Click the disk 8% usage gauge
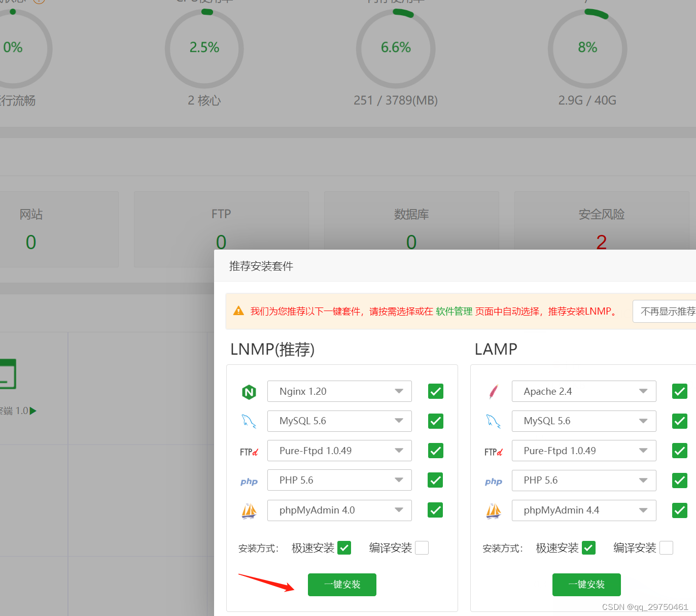The width and height of the screenshot is (696, 616). coord(587,49)
